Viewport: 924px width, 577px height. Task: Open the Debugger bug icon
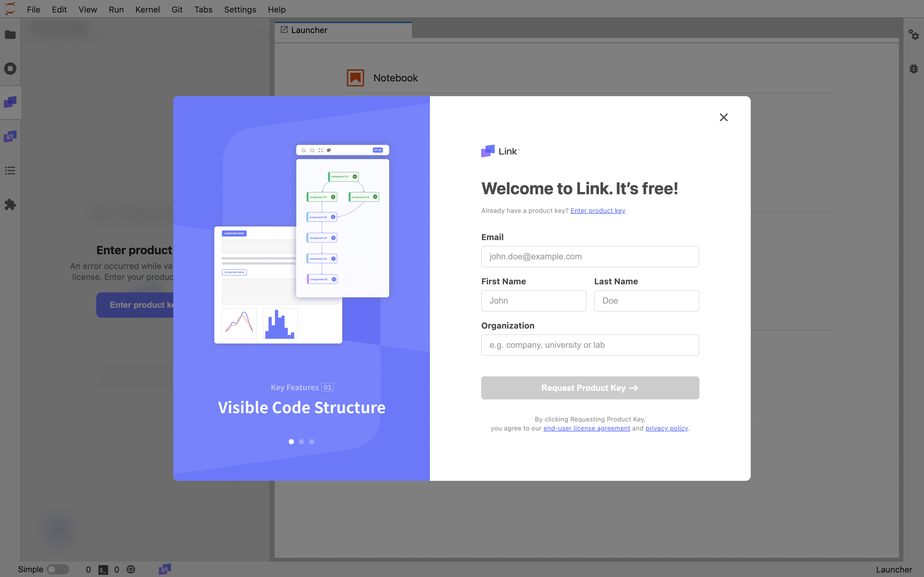[913, 69]
